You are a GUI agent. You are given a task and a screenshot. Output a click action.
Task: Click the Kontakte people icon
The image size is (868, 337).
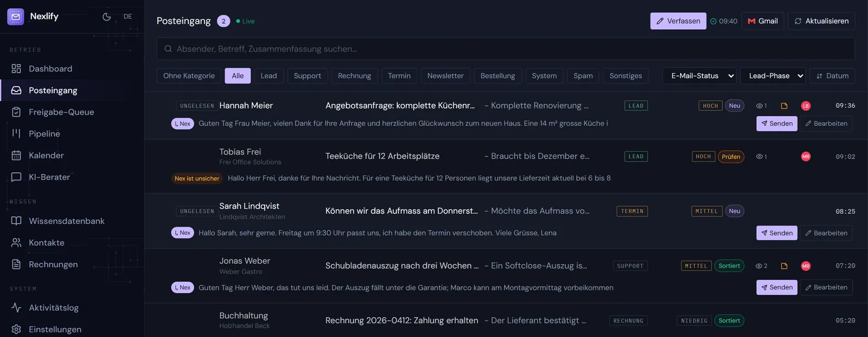16,243
